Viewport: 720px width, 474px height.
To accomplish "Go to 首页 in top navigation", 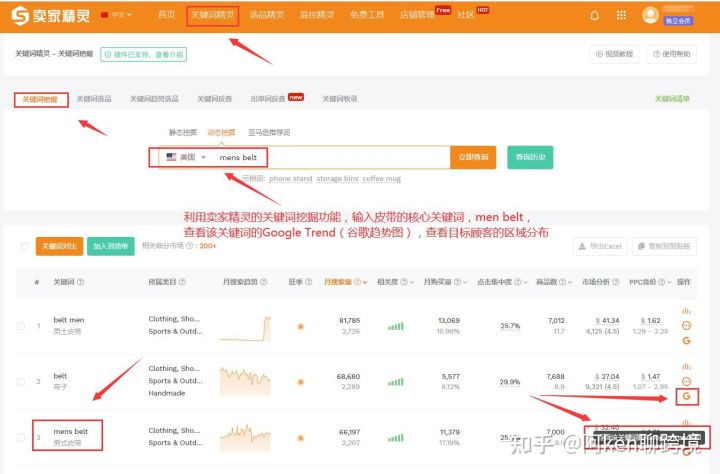I will (166, 15).
